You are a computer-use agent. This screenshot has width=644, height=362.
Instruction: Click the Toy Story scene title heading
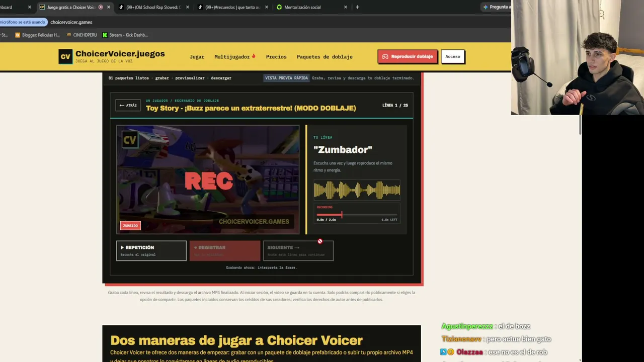point(251,108)
